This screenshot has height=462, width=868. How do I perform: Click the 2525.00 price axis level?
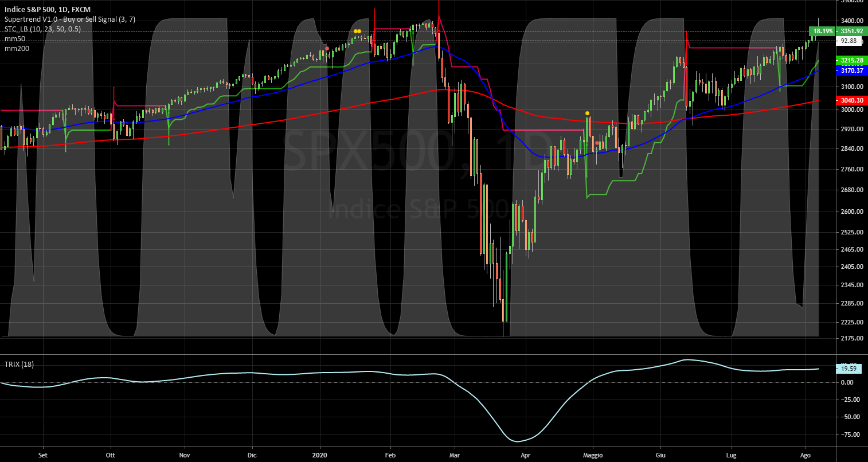pos(852,232)
